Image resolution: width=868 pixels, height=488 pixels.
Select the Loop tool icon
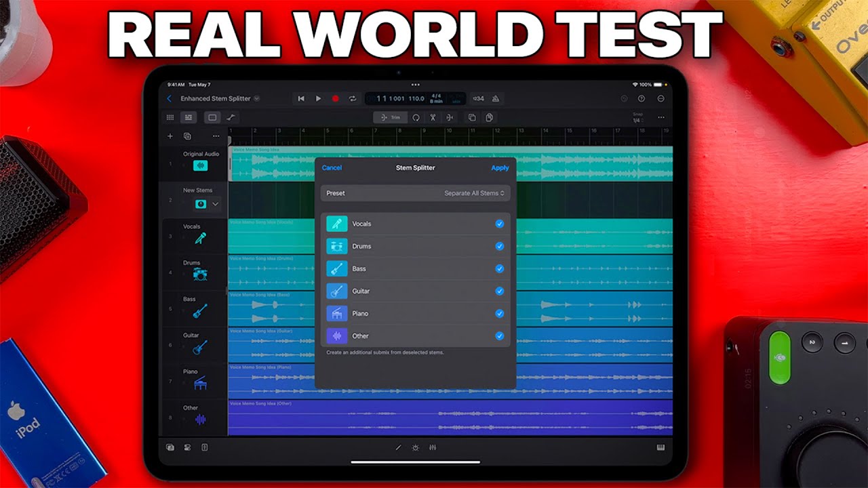click(416, 117)
